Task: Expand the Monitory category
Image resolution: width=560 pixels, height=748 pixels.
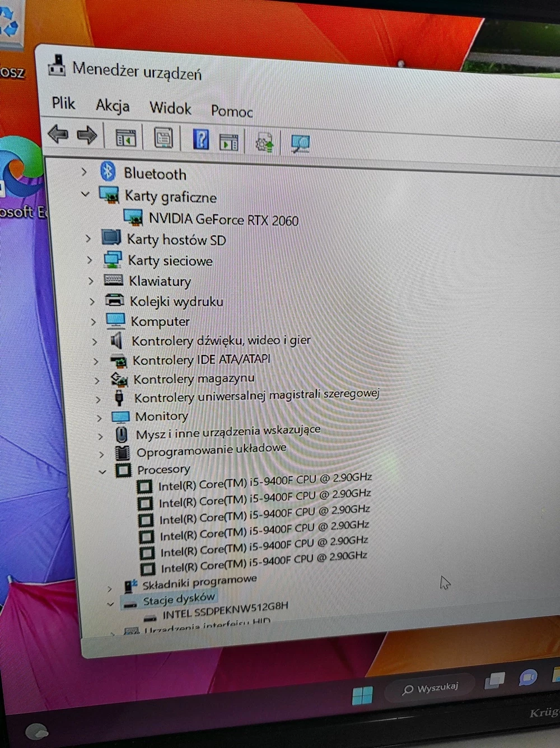Action: (x=99, y=418)
